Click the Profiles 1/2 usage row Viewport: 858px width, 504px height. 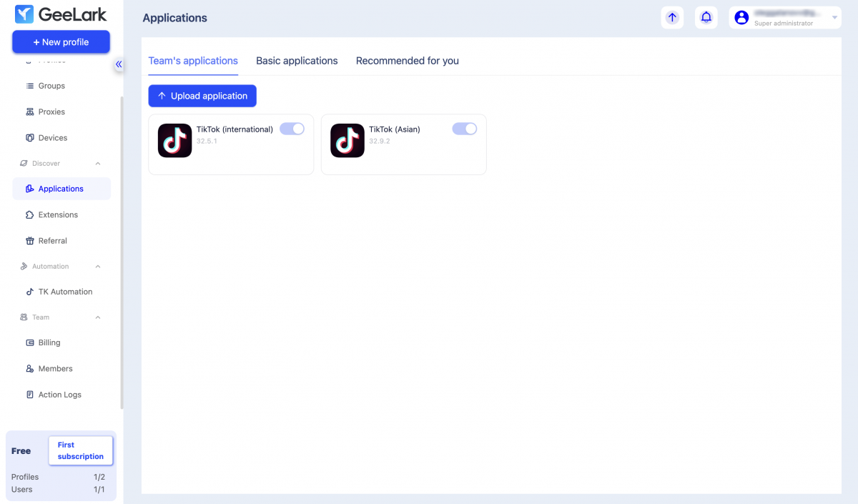click(x=59, y=477)
